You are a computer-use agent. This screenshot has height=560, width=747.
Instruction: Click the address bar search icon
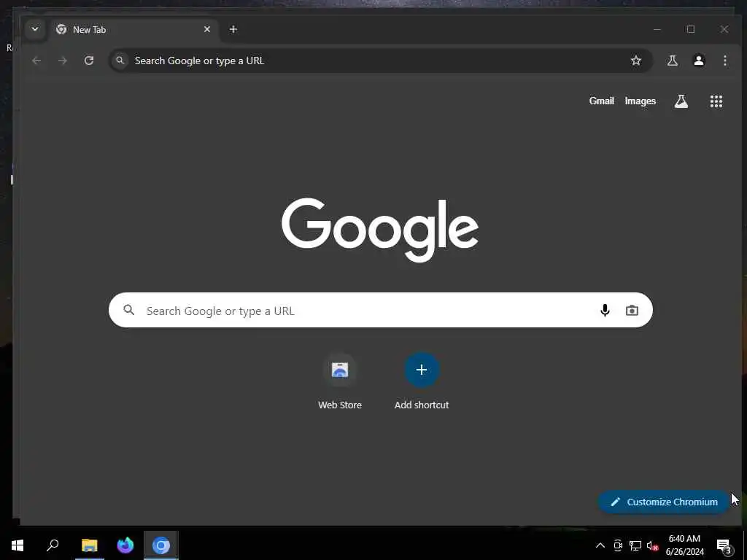click(120, 61)
